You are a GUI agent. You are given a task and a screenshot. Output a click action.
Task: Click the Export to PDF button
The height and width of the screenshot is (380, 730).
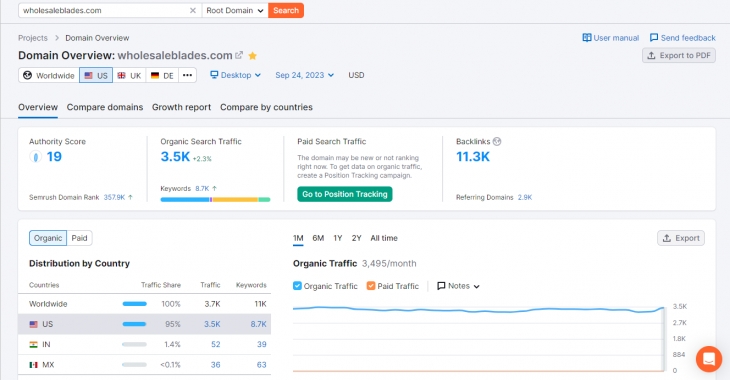[x=679, y=55]
